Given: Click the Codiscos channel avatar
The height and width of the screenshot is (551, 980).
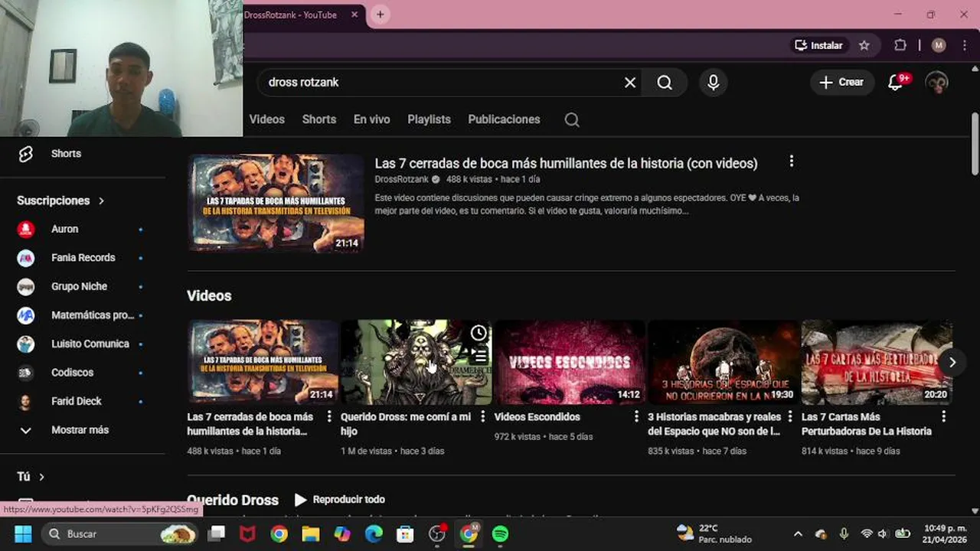Looking at the screenshot, I should pyautogui.click(x=26, y=373).
